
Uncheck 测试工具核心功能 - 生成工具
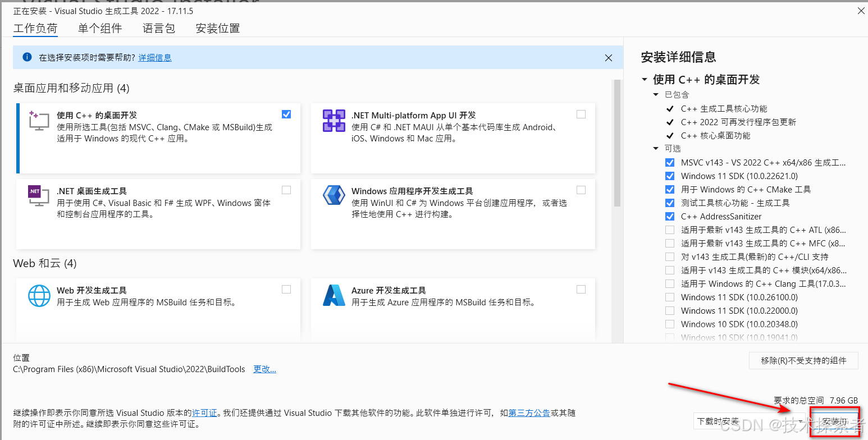coord(670,203)
